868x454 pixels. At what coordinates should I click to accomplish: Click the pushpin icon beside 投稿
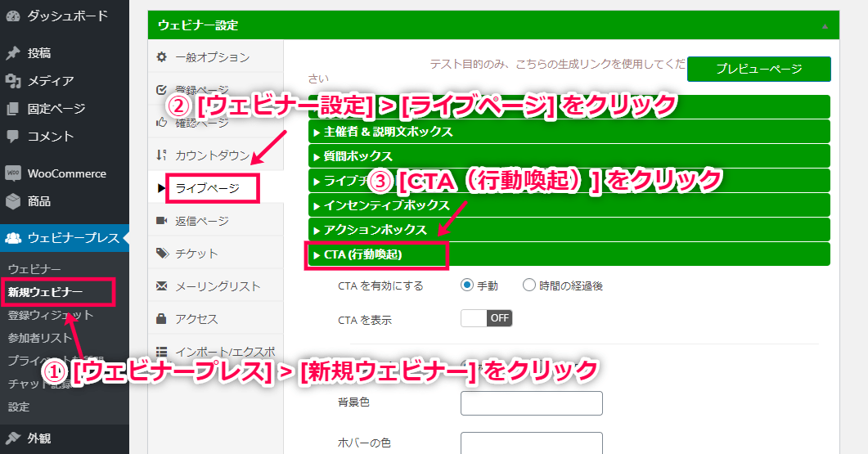13,53
